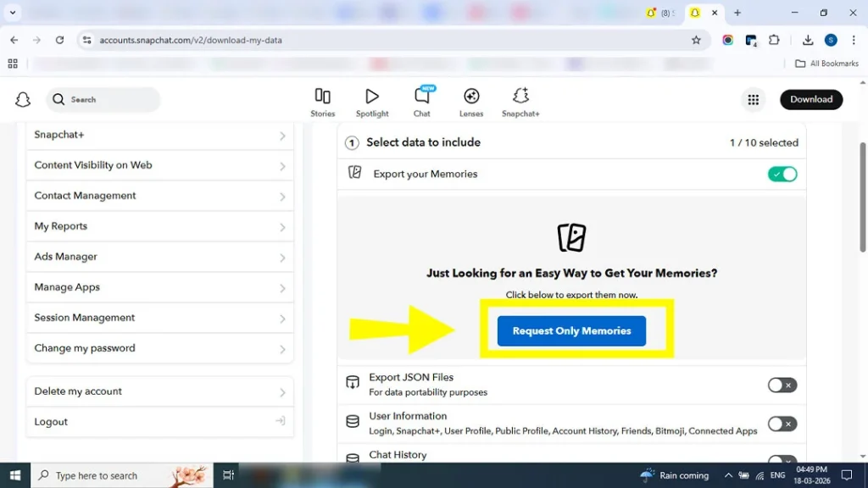Viewport: 868px width, 488px height.
Task: Click the Snapchat search field
Action: [102, 99]
